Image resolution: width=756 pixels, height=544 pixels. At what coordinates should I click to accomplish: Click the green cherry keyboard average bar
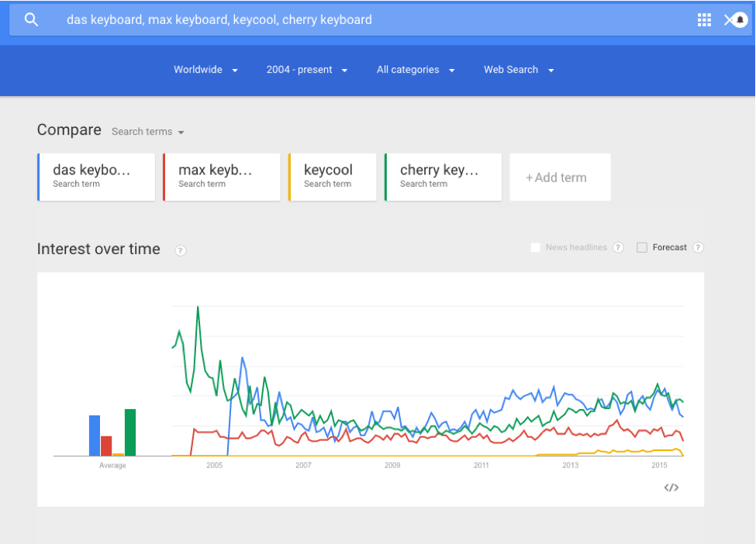click(130, 432)
